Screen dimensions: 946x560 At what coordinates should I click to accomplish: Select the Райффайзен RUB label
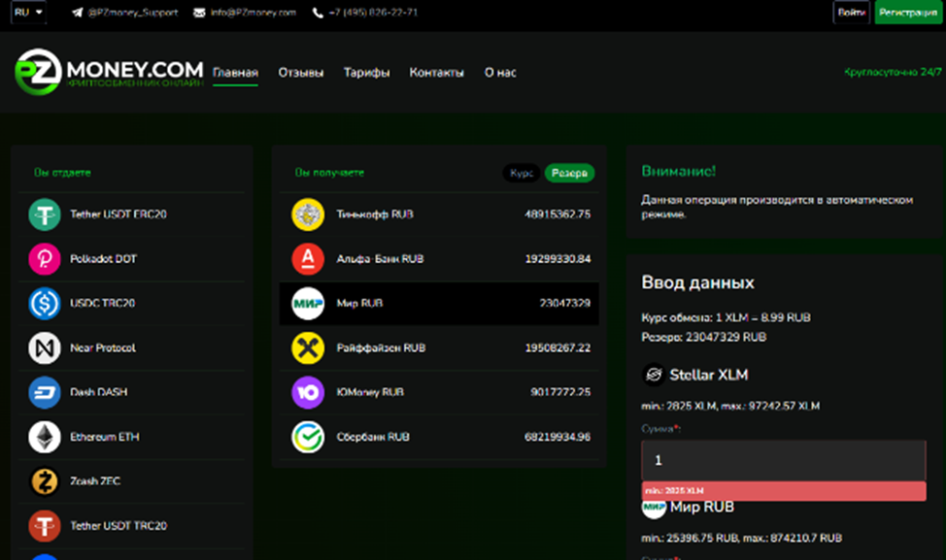pyautogui.click(x=381, y=347)
